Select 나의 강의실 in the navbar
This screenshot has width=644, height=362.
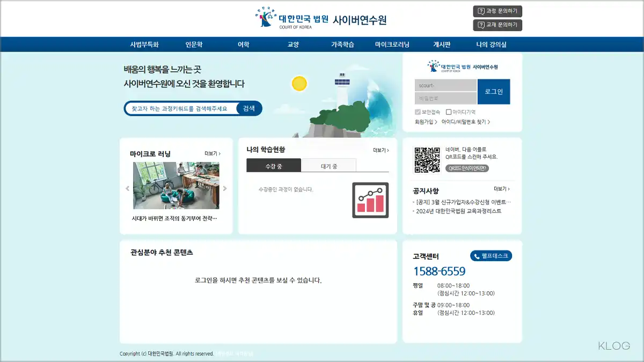490,45
